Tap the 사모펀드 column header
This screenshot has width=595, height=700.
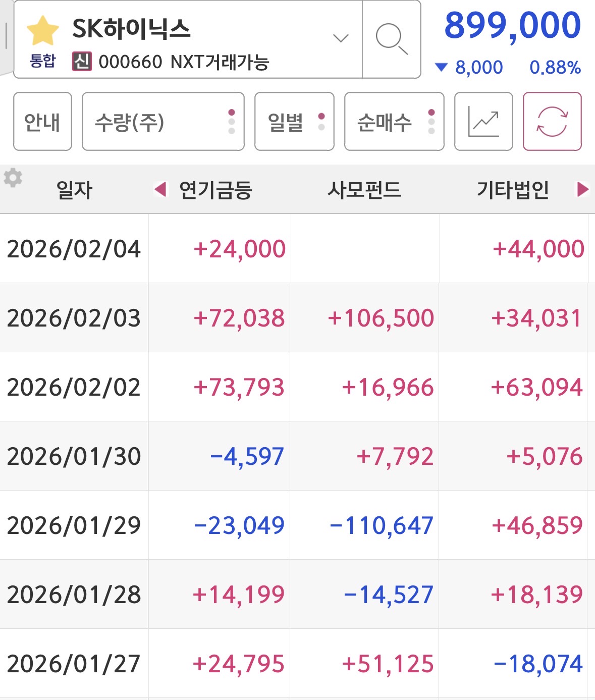pyautogui.click(x=364, y=190)
